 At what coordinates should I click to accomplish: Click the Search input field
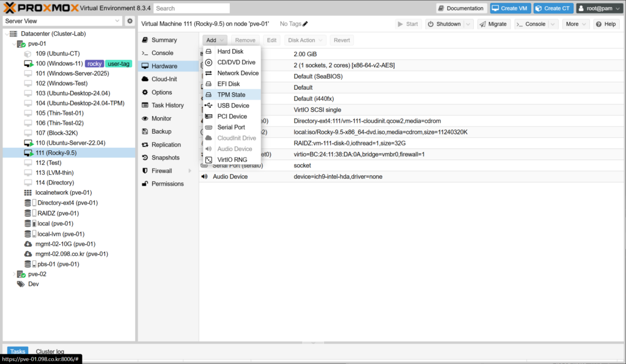[x=191, y=9]
